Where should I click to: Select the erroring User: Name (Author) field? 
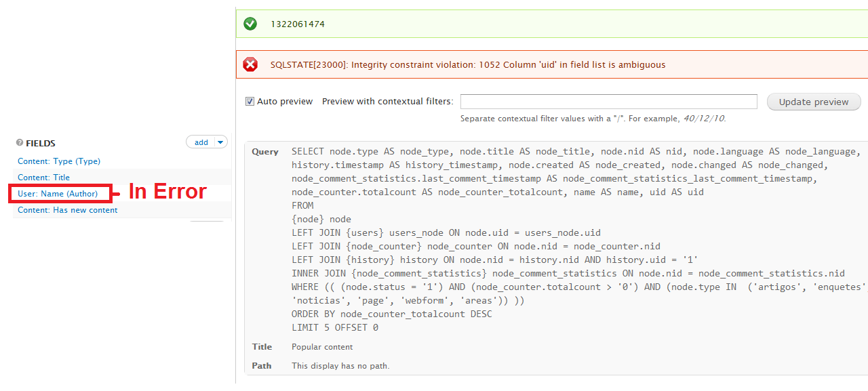pyautogui.click(x=60, y=193)
